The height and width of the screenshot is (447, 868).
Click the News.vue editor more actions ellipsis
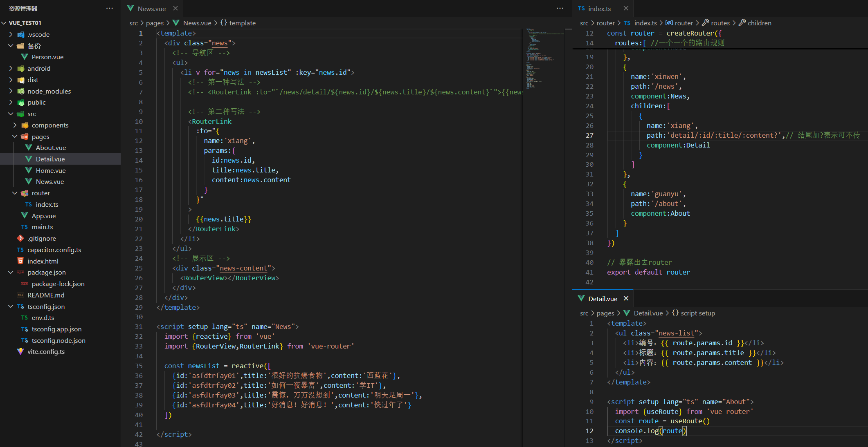click(x=560, y=8)
